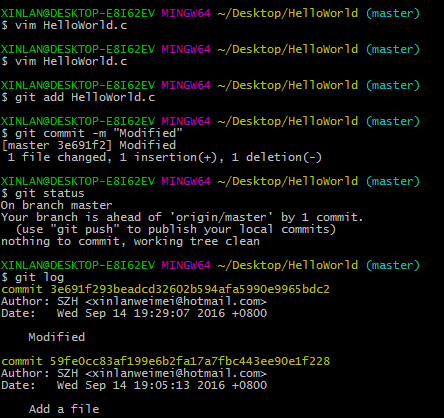Viewport: 444px width, 418px height.
Task: Click the "Add a file" commit message
Action: click(x=64, y=409)
